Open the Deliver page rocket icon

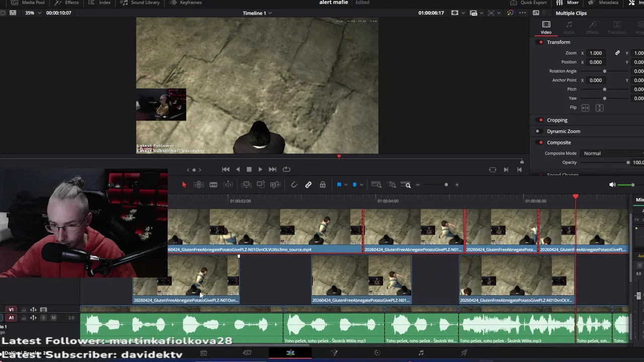464,353
